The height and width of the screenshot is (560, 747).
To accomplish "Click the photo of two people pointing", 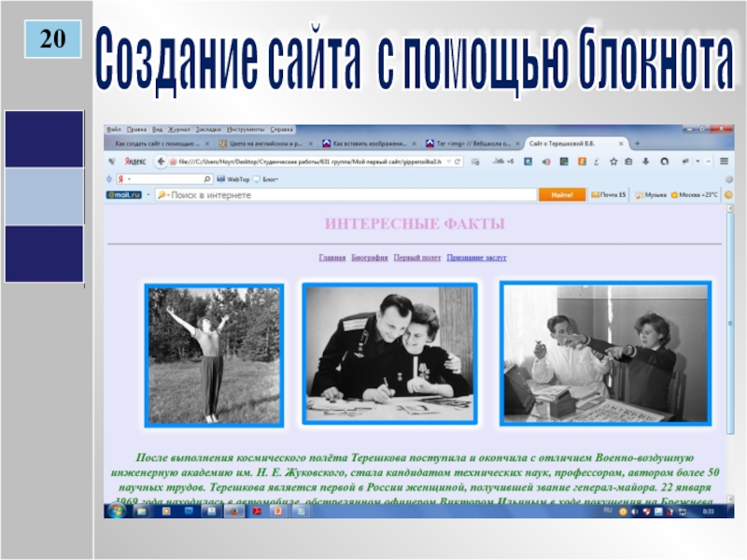I will point(605,354).
